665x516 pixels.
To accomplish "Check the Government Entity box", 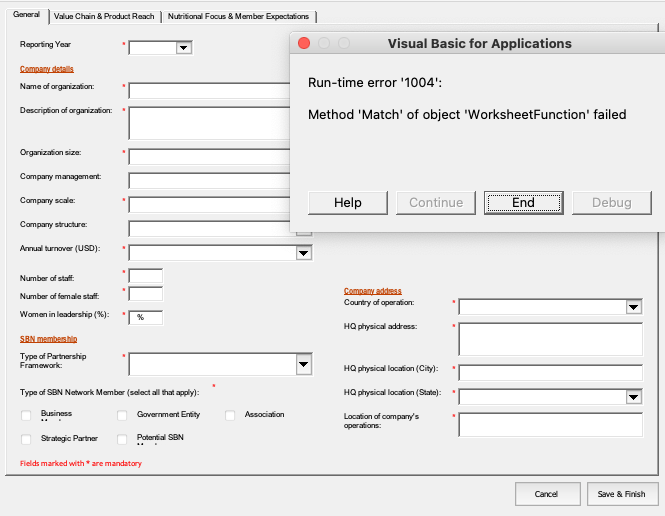I will pyautogui.click(x=122, y=416).
